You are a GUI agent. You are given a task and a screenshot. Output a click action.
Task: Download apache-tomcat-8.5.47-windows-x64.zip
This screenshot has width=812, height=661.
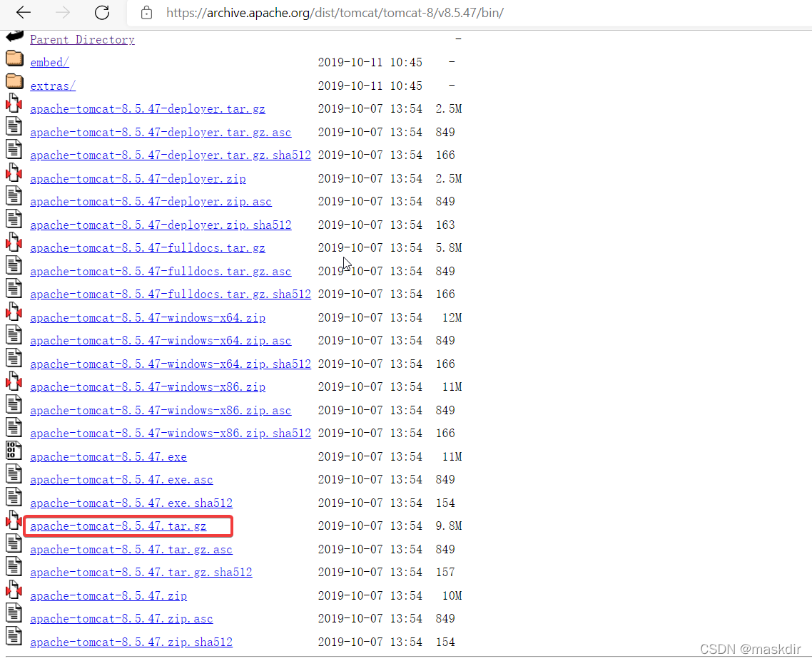click(148, 318)
